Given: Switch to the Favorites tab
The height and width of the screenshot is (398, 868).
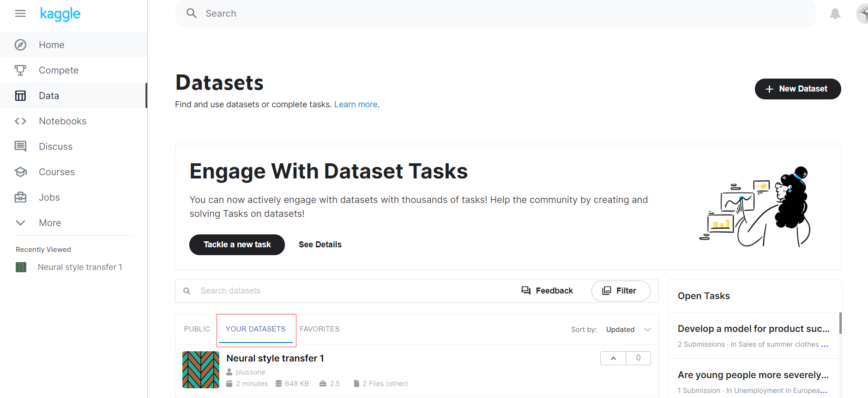Looking at the screenshot, I should coord(319,329).
